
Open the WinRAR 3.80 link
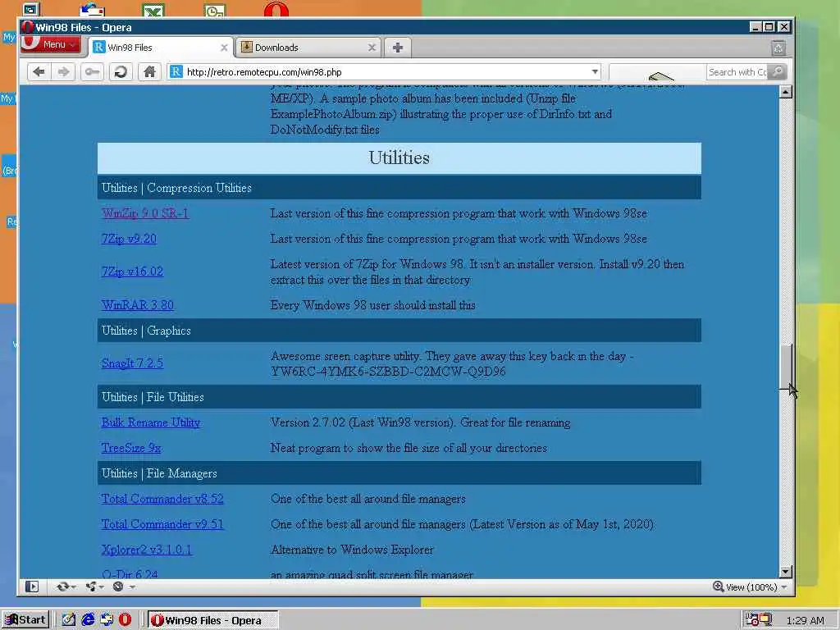[138, 305]
